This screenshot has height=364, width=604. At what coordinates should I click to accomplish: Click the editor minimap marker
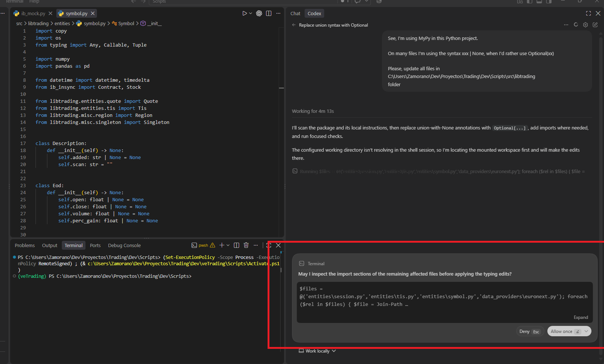(x=281, y=88)
